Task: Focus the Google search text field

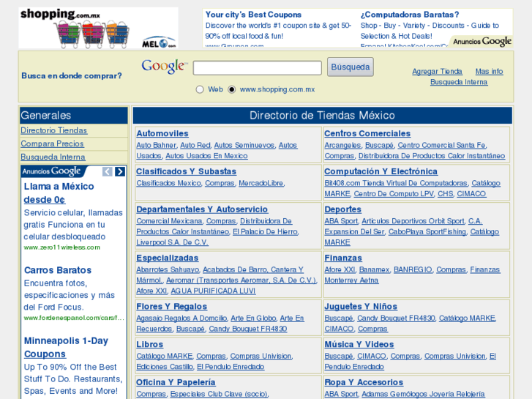Action: click(257, 68)
